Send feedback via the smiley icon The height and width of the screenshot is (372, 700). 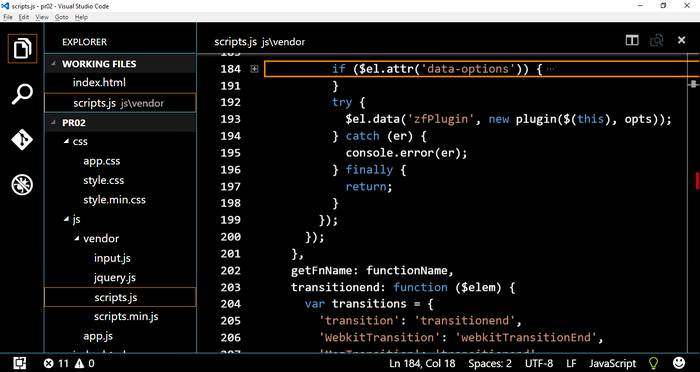click(679, 363)
